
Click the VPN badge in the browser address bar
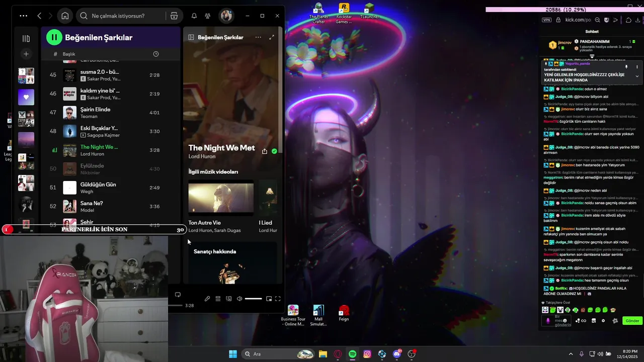pyautogui.click(x=546, y=20)
